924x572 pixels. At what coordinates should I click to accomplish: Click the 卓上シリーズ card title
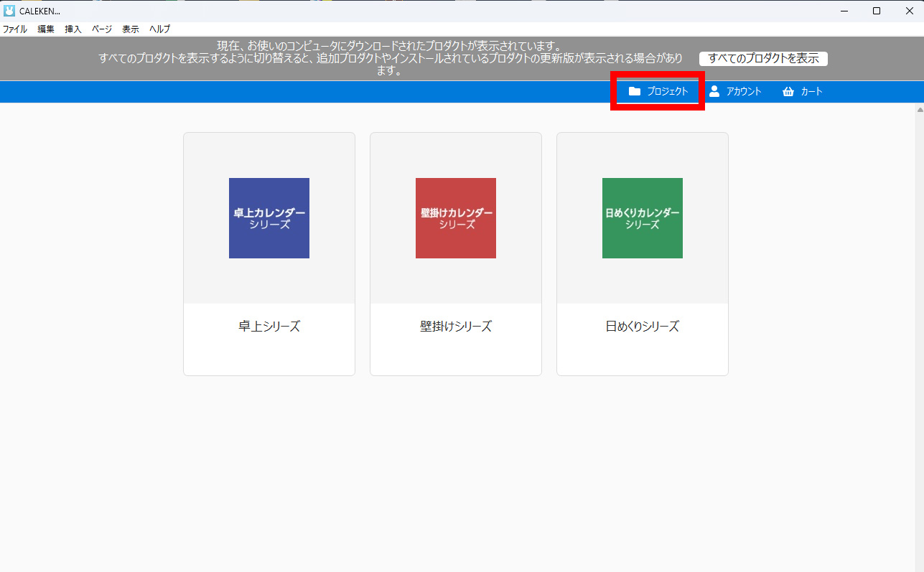pos(269,327)
